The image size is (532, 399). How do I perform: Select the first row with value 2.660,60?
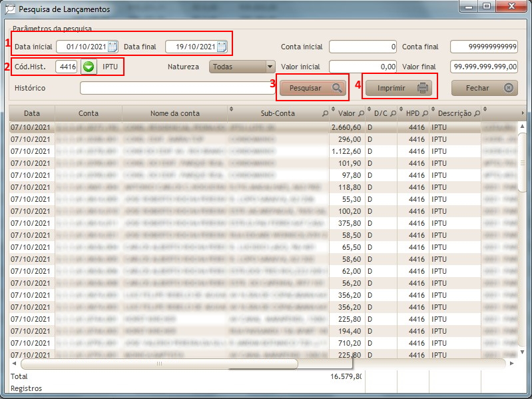(x=200, y=127)
